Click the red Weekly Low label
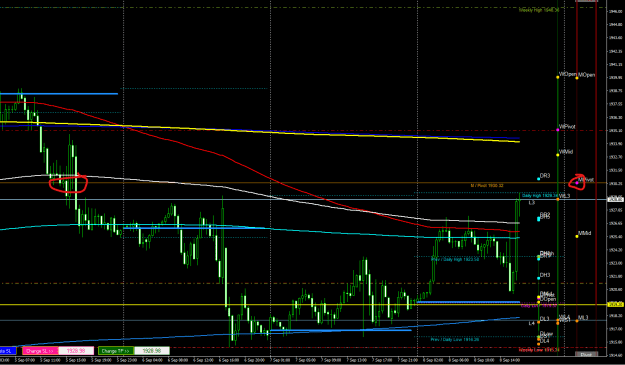The image size is (625, 365). point(539,350)
